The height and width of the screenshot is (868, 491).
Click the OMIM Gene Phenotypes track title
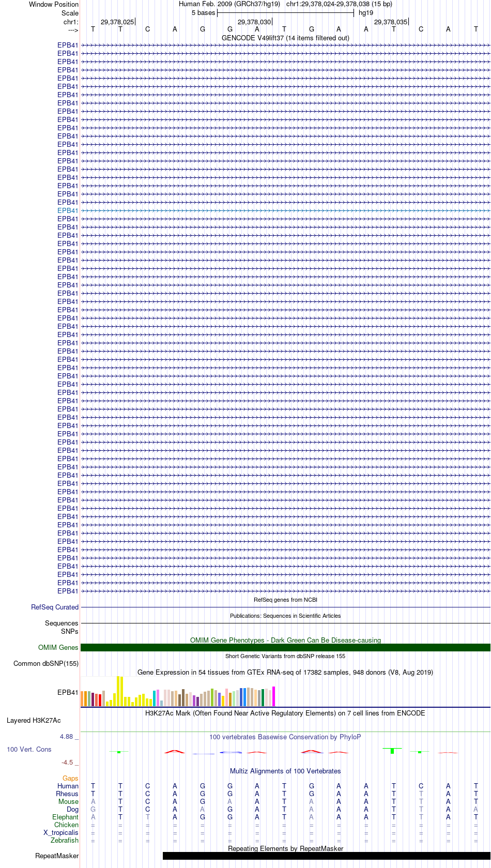pyautogui.click(x=285, y=640)
